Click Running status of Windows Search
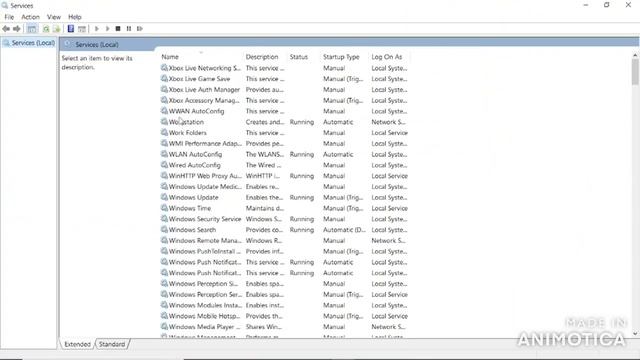 pyautogui.click(x=302, y=230)
